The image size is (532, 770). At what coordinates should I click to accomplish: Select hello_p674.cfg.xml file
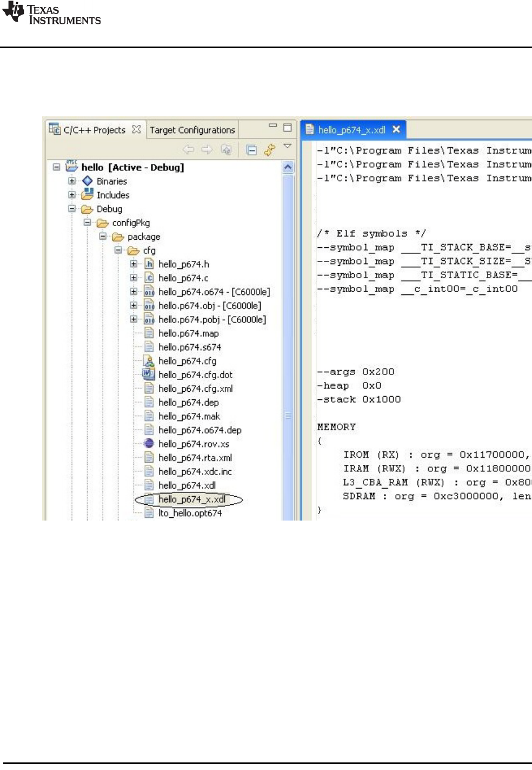click(196, 389)
